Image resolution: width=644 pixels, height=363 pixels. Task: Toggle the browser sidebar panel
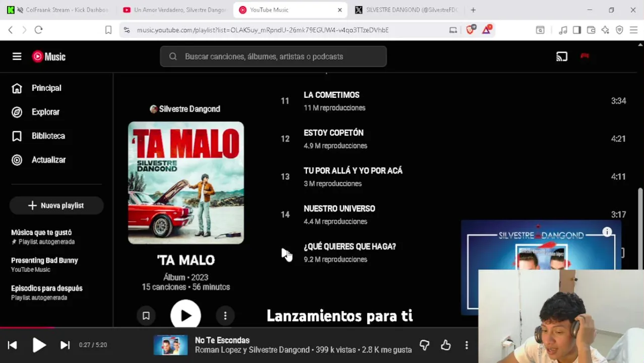click(x=577, y=30)
